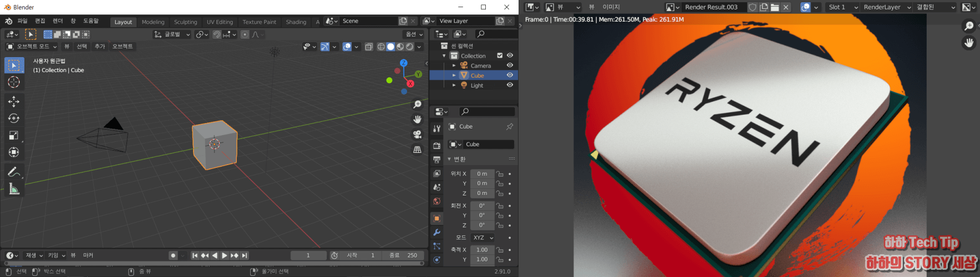Viewport: 980px width, 277px height.
Task: Click the viewport pan hand icon
Action: [x=418, y=120]
